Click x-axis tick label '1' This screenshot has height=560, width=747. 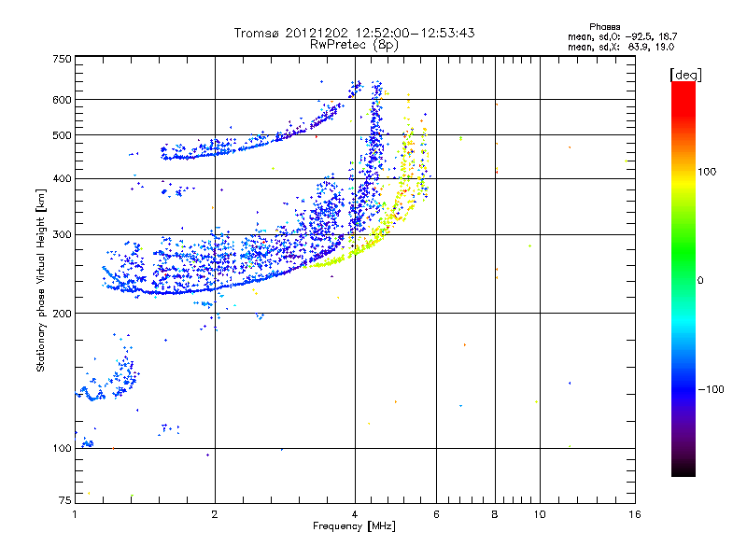(75, 514)
